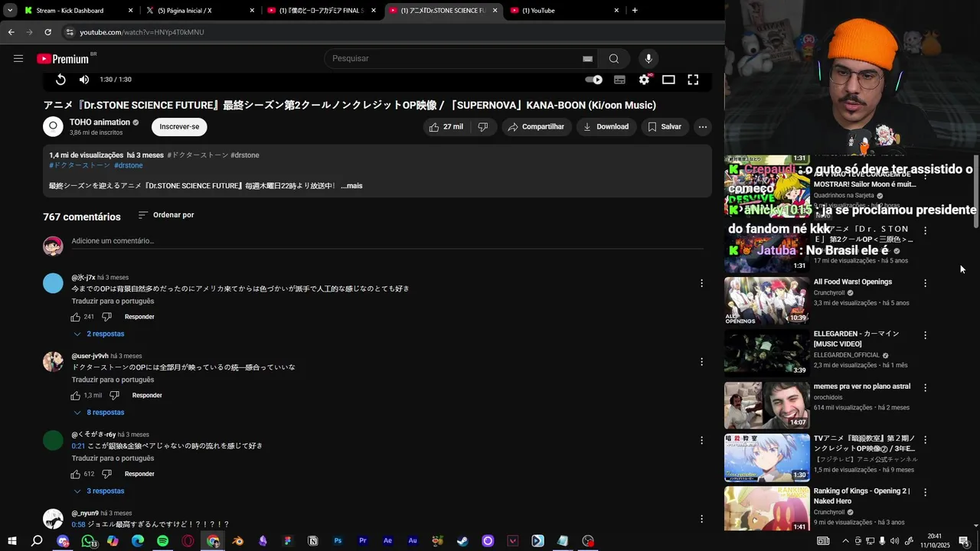Open WhatsApp from the taskbar
This screenshot has height=551, width=980.
88,541
